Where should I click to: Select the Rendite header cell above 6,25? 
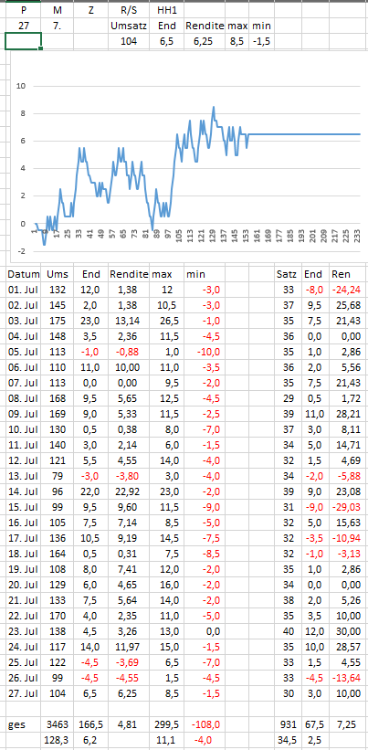(x=205, y=25)
